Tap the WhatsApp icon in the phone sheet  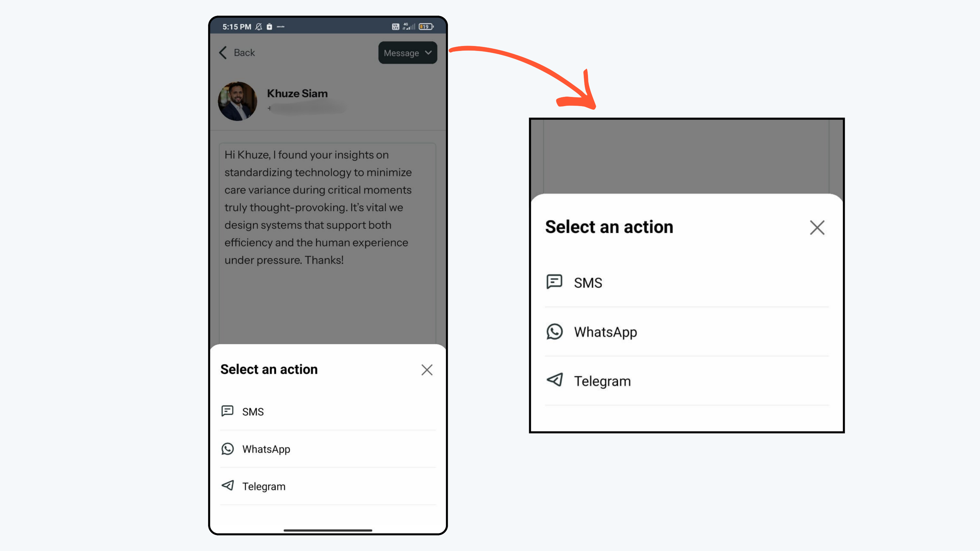pyautogui.click(x=227, y=449)
